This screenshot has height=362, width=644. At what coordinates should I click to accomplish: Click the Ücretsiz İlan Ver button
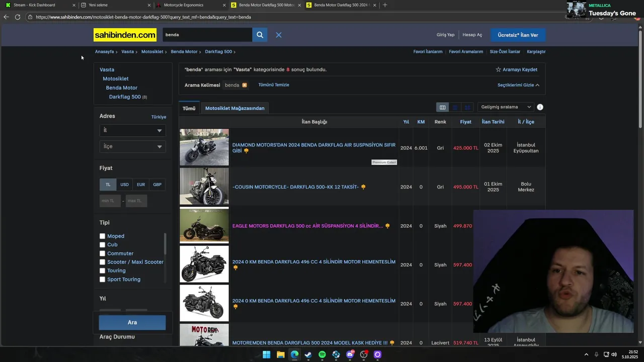click(518, 35)
